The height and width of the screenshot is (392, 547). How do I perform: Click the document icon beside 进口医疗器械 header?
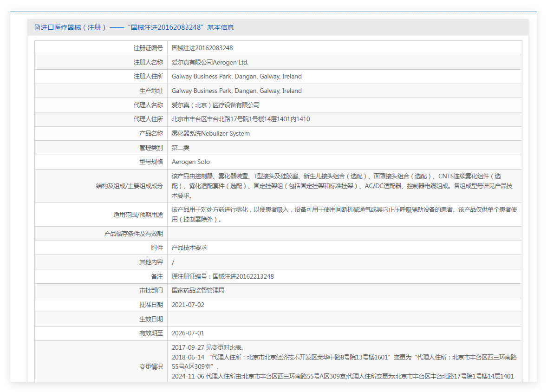coord(37,27)
